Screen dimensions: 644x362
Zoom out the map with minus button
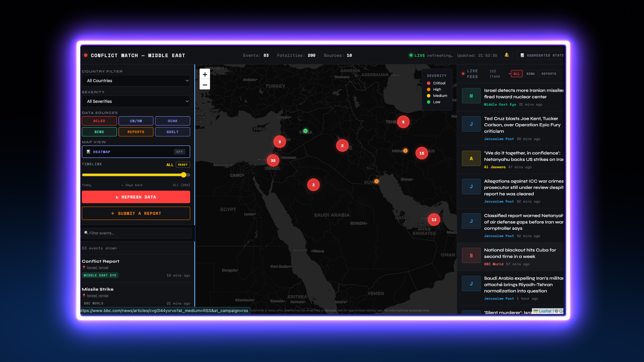[x=205, y=85]
